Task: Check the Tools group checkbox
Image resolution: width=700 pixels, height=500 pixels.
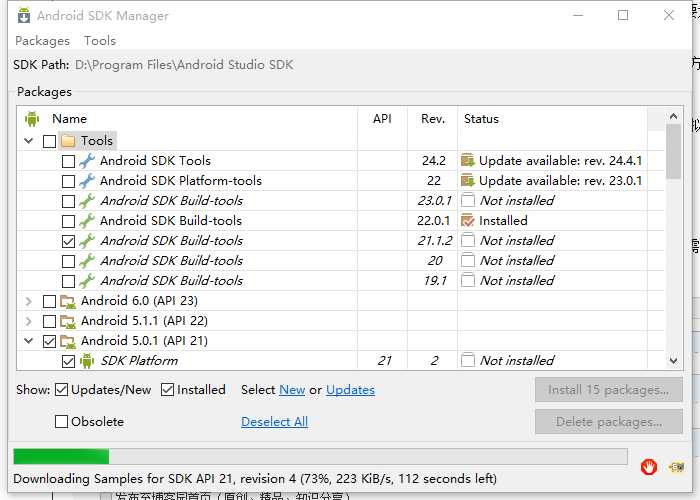Action: pyautogui.click(x=49, y=141)
